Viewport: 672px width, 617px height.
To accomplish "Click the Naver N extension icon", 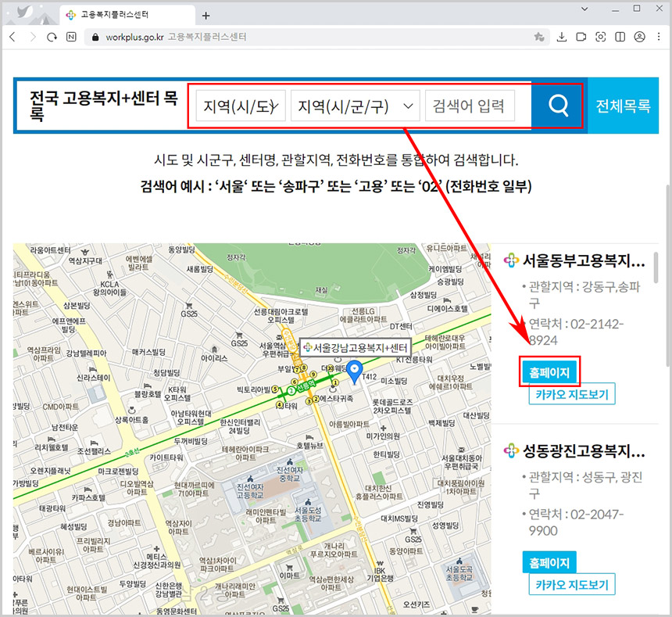I will [71, 37].
